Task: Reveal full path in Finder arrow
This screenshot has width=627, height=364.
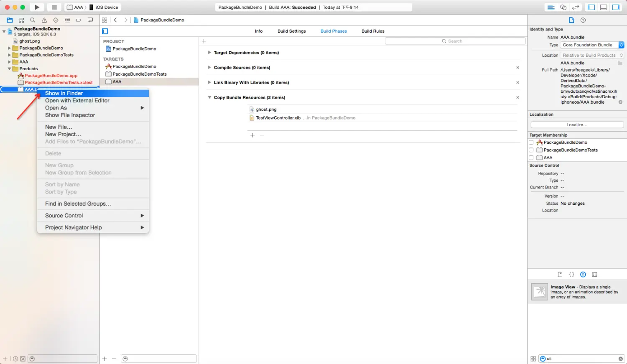Action: coord(620,102)
